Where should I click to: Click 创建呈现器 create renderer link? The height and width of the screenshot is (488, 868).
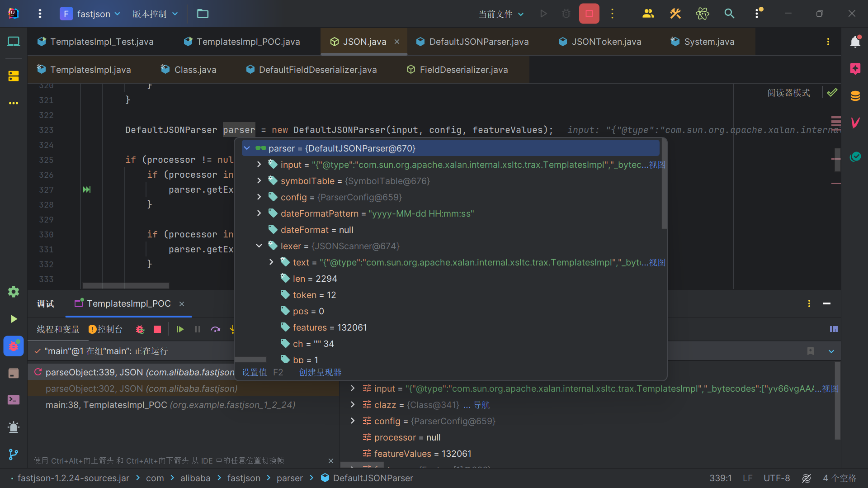point(320,372)
